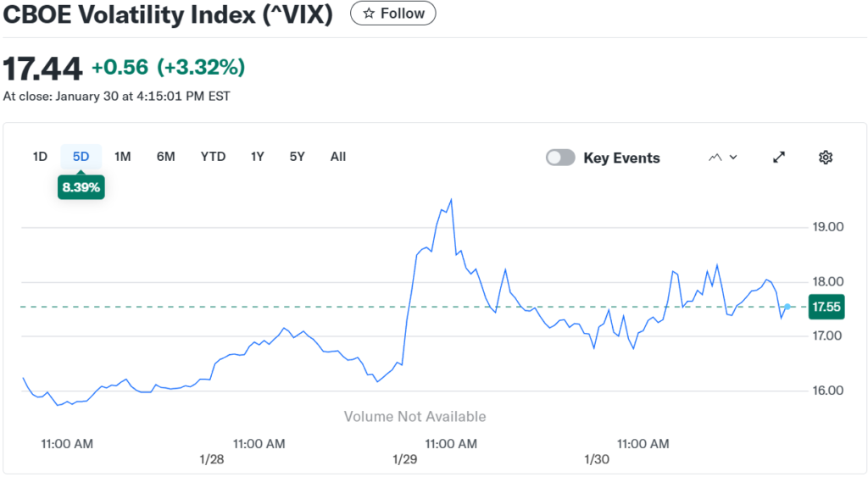Click the 17.55 current price label

(x=826, y=307)
